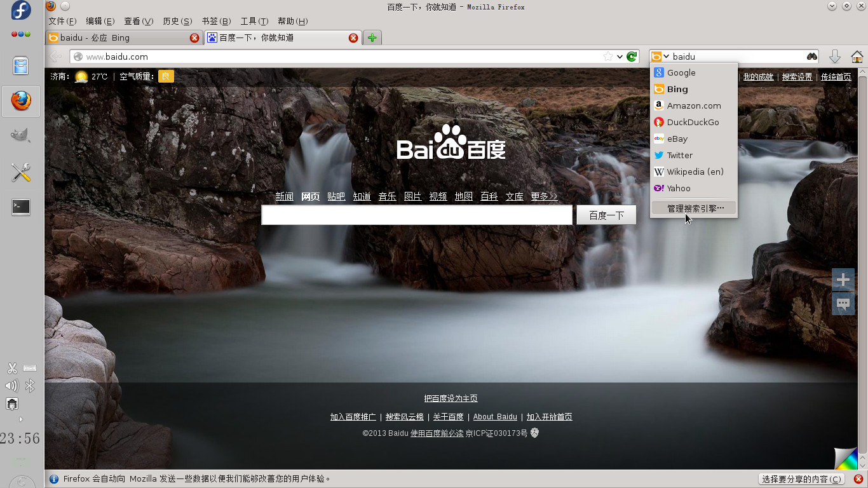
Task: Click the plus widget on Baidu page
Action: [x=843, y=280]
